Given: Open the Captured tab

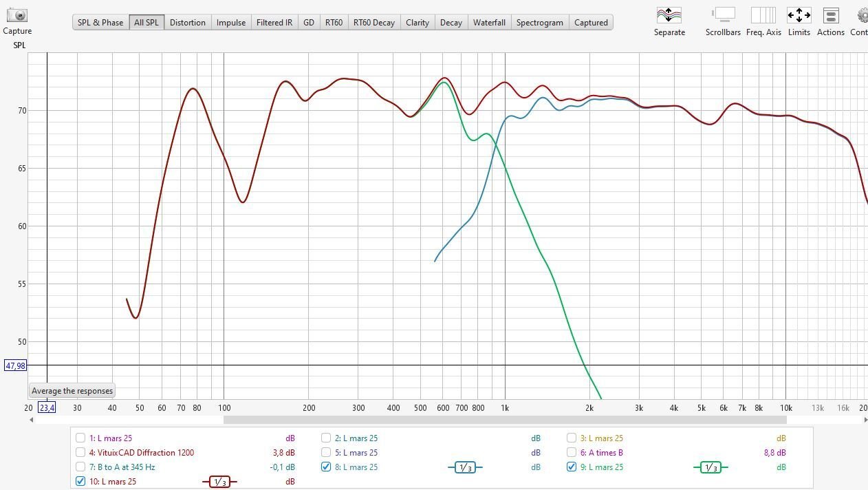Looking at the screenshot, I should 592,22.
